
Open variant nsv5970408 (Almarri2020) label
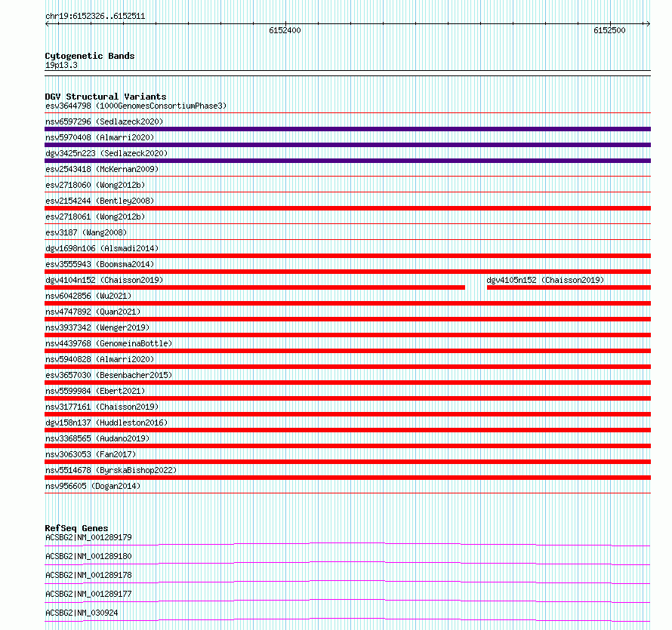click(x=100, y=137)
